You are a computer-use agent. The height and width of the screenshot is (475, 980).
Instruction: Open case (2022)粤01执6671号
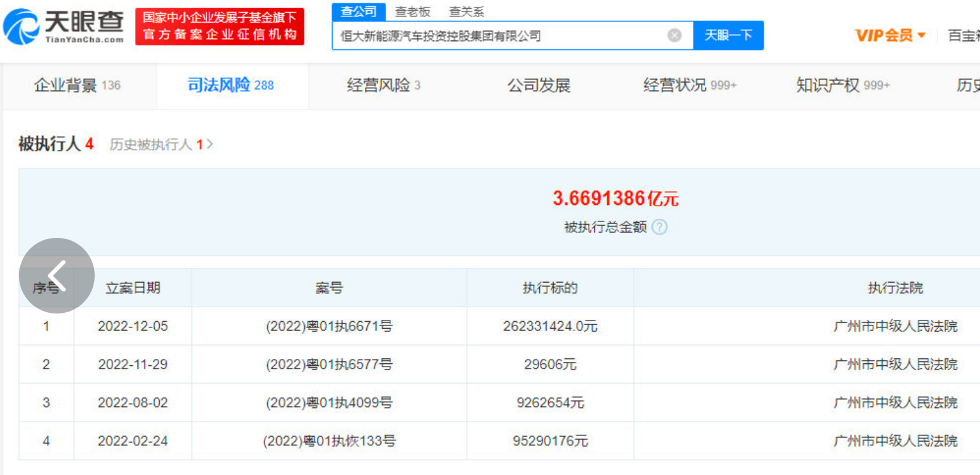[x=329, y=327]
